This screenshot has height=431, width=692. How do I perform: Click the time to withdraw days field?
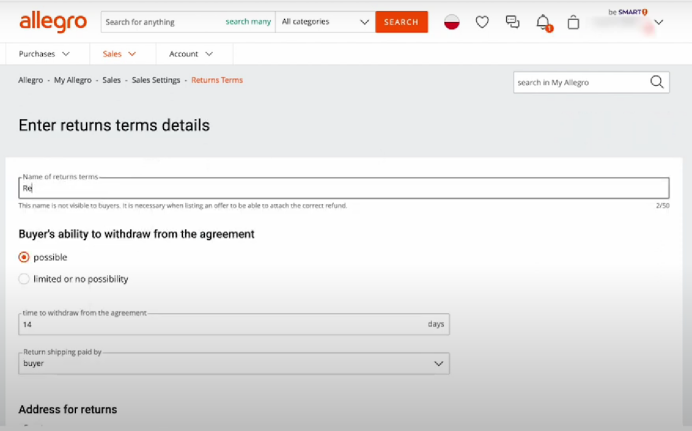coord(220,324)
